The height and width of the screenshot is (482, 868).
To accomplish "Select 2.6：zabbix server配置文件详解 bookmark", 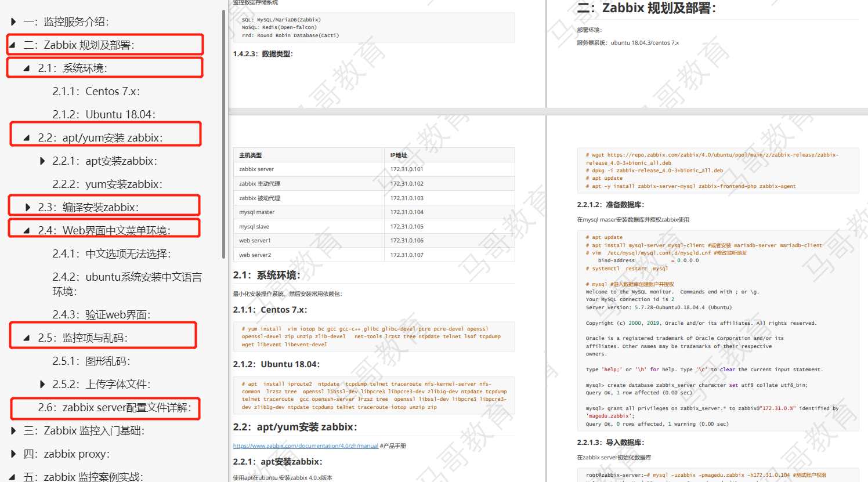I will tap(115, 408).
